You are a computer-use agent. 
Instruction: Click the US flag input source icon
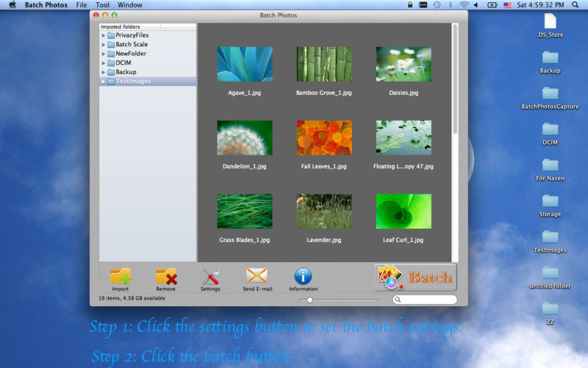(507, 5)
